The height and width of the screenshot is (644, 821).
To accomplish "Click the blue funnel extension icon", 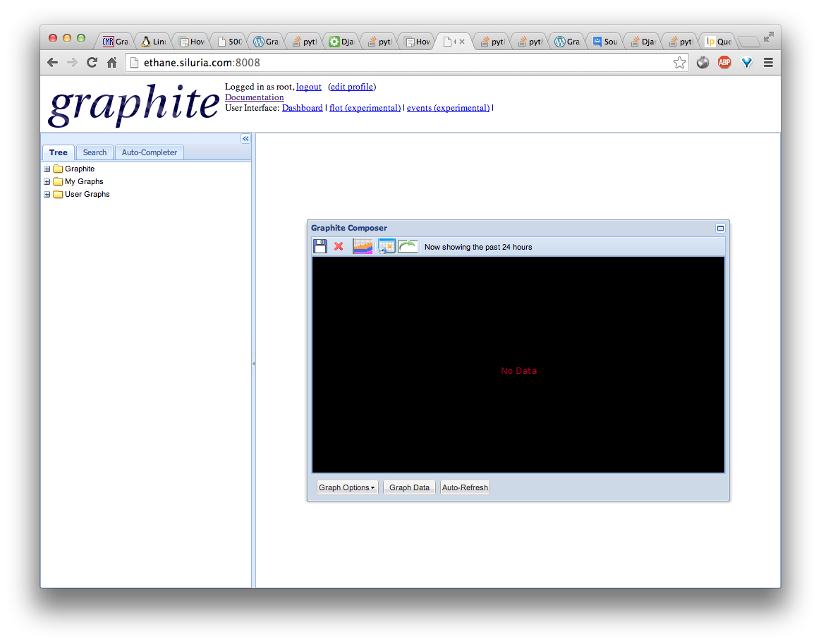I will (747, 63).
